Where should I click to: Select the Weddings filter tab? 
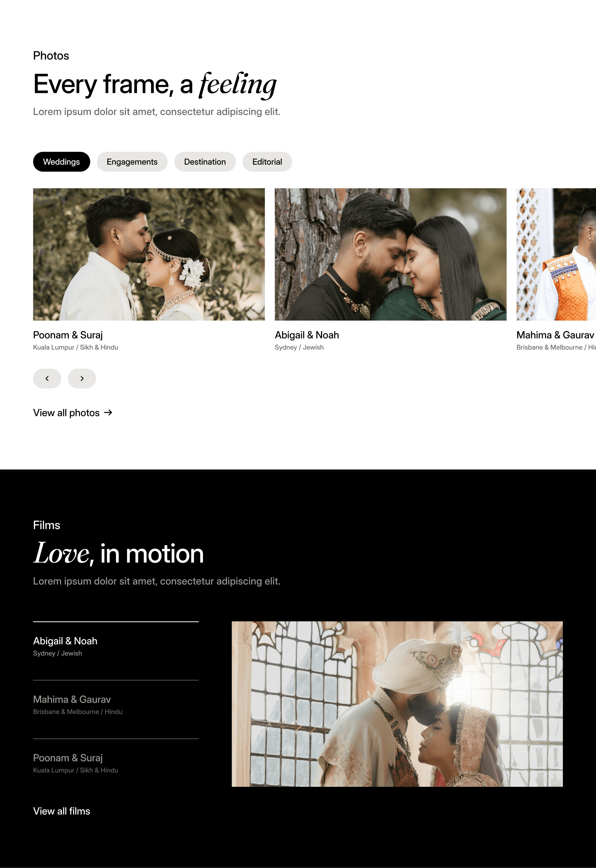[62, 162]
